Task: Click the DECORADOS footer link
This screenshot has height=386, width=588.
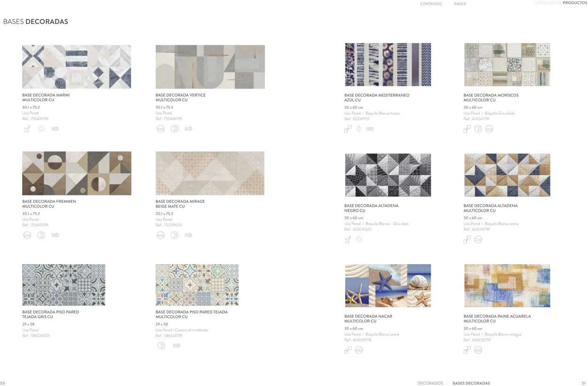Action: (x=430, y=383)
